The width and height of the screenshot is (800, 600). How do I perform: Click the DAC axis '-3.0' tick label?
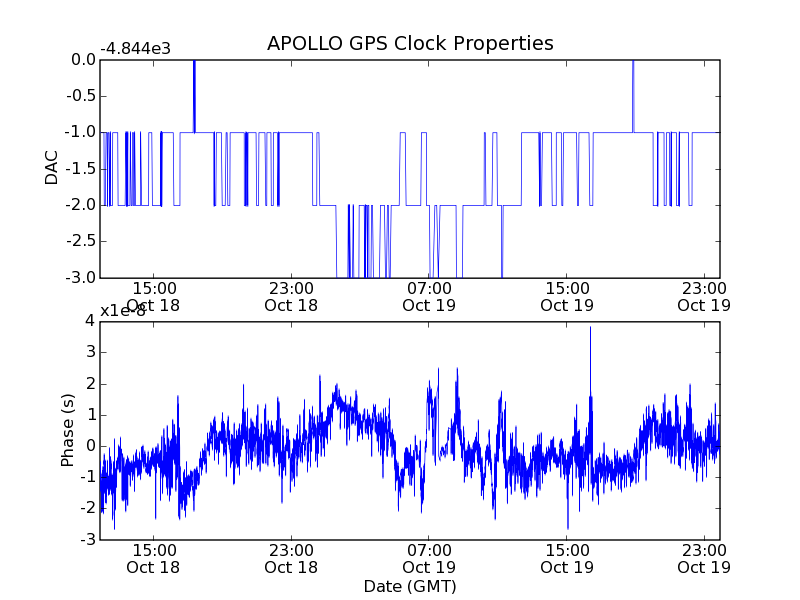(x=81, y=278)
